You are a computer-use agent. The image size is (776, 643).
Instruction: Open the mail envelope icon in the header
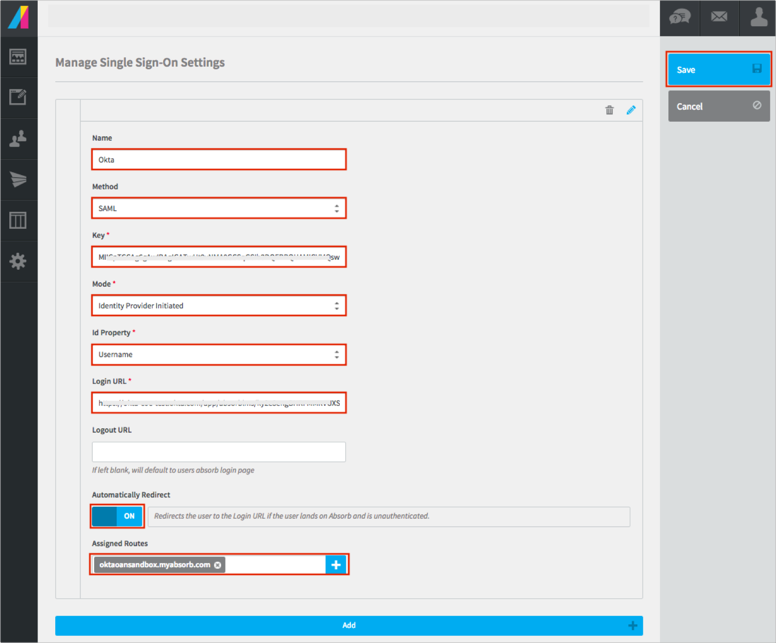(x=718, y=17)
